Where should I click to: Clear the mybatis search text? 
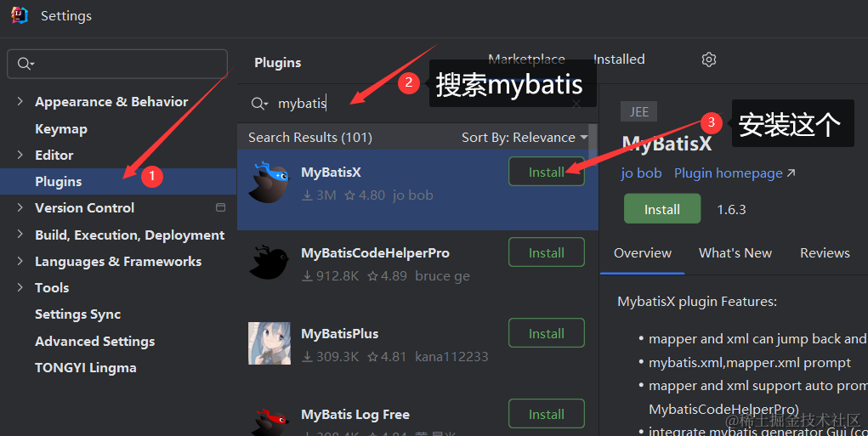tap(576, 104)
